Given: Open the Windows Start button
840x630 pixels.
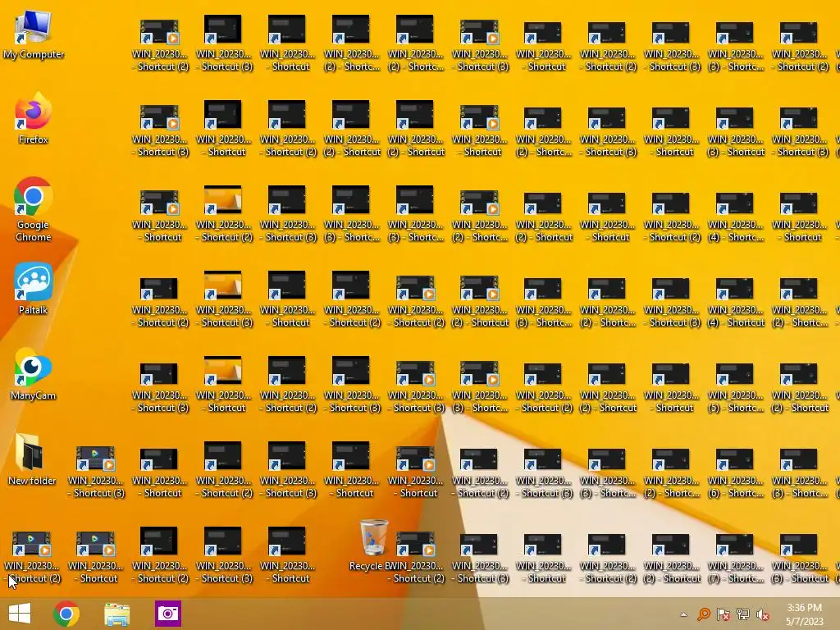Looking at the screenshot, I should (x=20, y=614).
